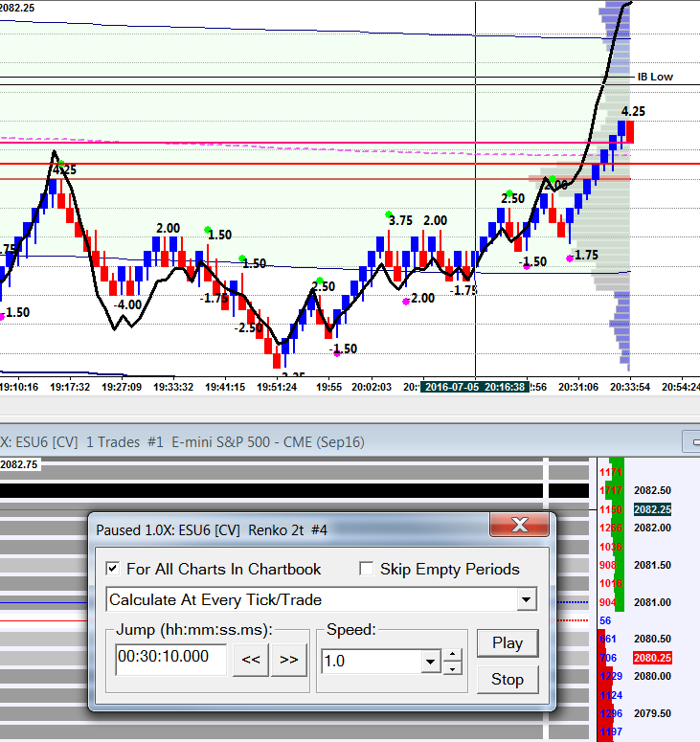Click the Speed value field showing 1.0
Image resolution: width=700 pixels, height=742 pixels.
click(372, 661)
